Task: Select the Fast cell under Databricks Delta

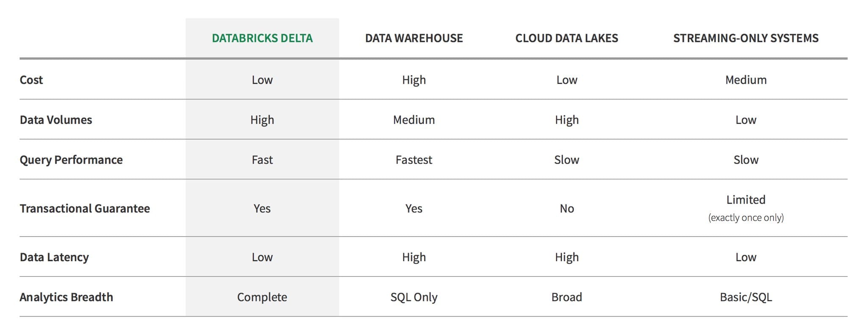Action: [262, 160]
